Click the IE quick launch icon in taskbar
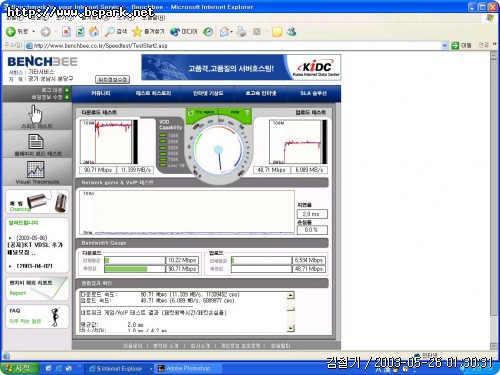Image resolution: width=500 pixels, height=375 pixels. click(59, 368)
